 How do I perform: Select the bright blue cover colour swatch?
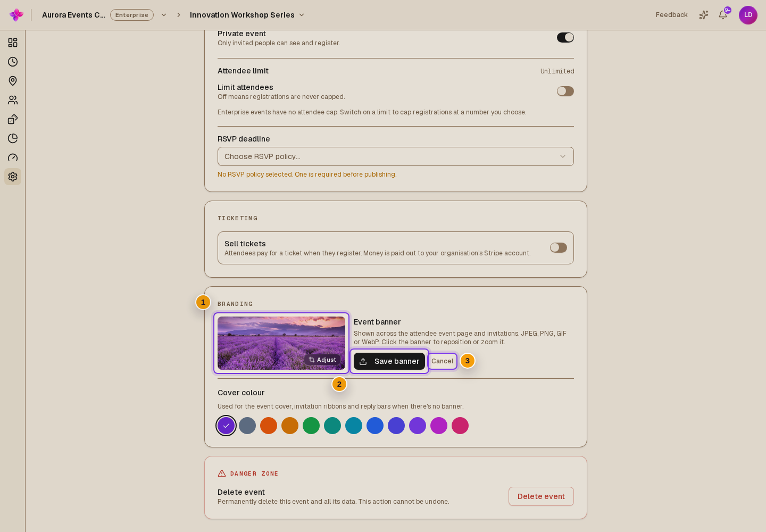[x=375, y=426]
